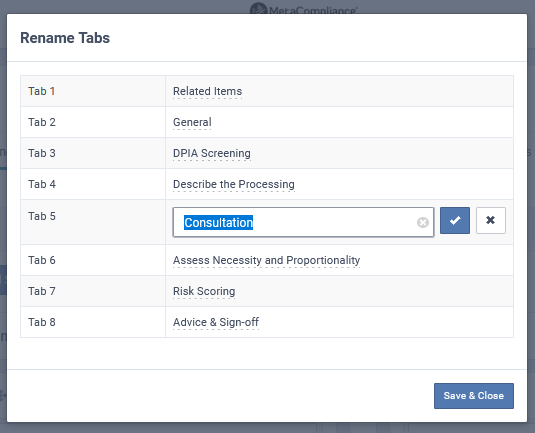Screen dimensions: 535x433
Task: Edit the Advice & Sign-off name
Action: [x=216, y=322]
